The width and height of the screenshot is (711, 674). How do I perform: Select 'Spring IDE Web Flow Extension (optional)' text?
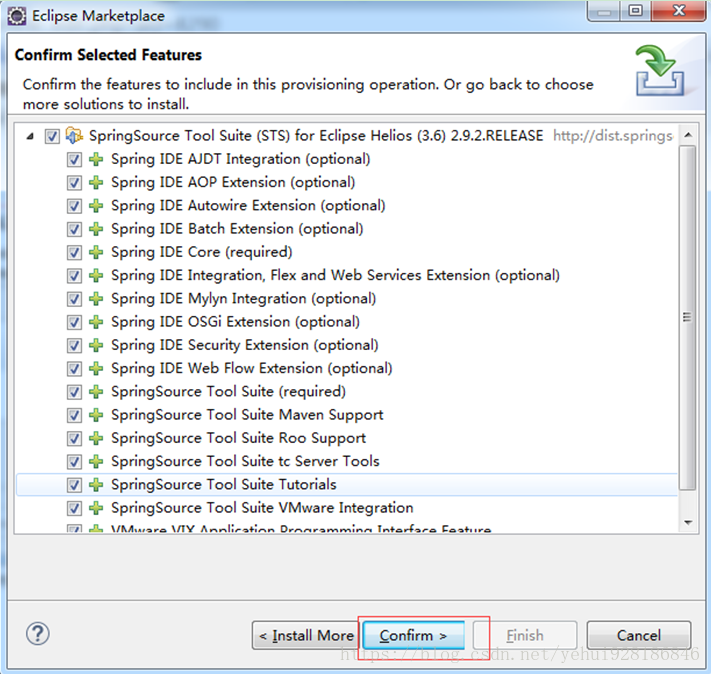click(x=252, y=368)
